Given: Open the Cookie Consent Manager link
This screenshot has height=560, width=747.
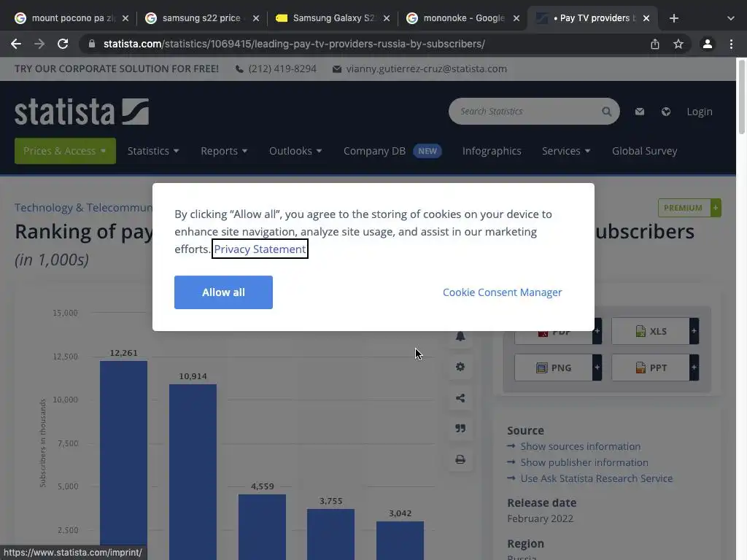Looking at the screenshot, I should coord(502,292).
